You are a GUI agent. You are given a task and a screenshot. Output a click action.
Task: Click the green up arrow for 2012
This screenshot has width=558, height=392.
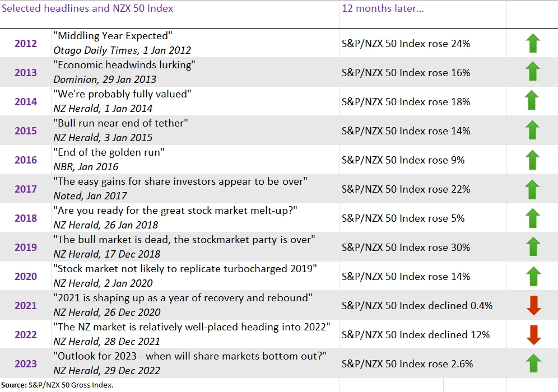532,43
